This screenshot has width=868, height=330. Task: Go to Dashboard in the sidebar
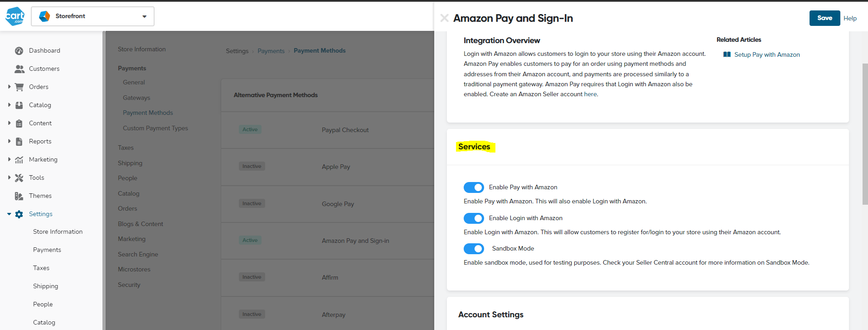point(44,50)
